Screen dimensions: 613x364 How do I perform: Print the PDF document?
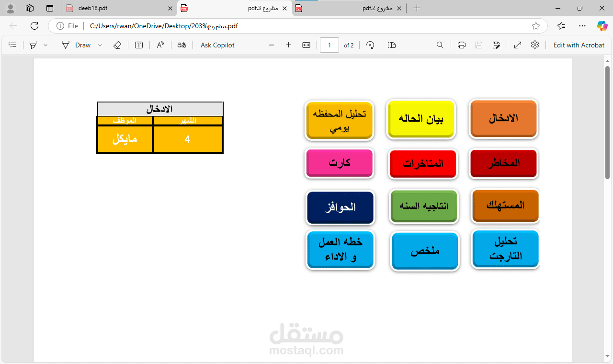[x=462, y=45]
